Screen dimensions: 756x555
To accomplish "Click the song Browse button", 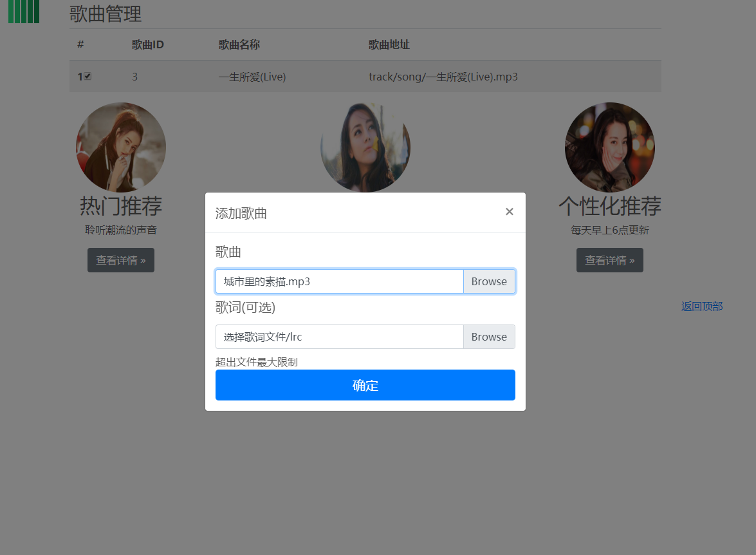I will pyautogui.click(x=488, y=281).
